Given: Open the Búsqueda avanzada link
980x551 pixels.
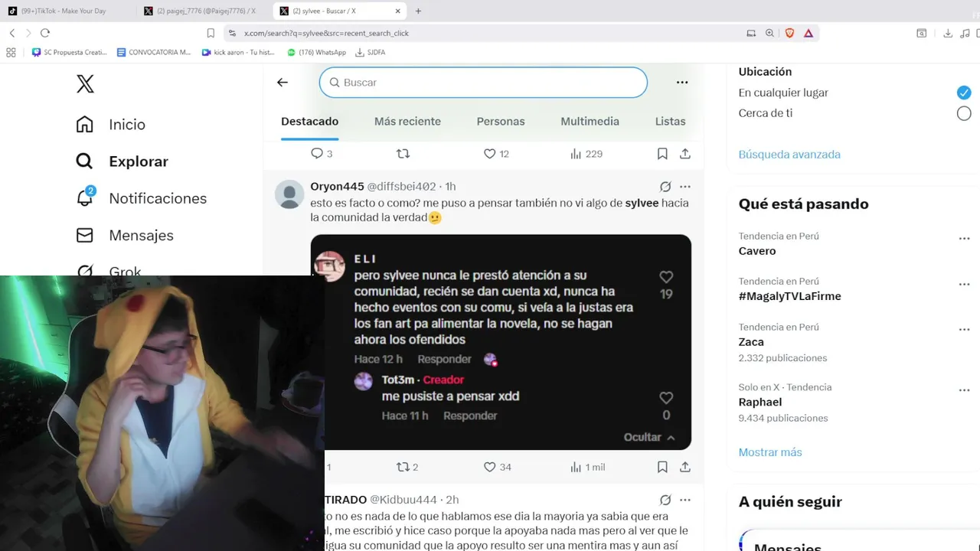Looking at the screenshot, I should 789,155.
